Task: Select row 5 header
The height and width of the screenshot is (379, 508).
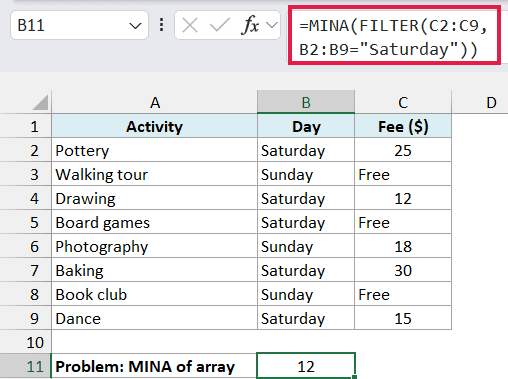Action: click(x=26, y=222)
